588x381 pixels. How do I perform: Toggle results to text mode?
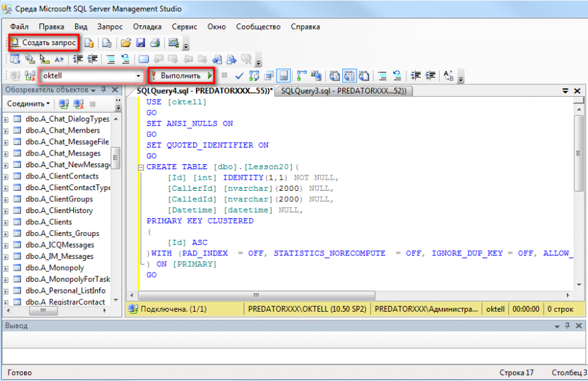pyautogui.click(x=333, y=75)
